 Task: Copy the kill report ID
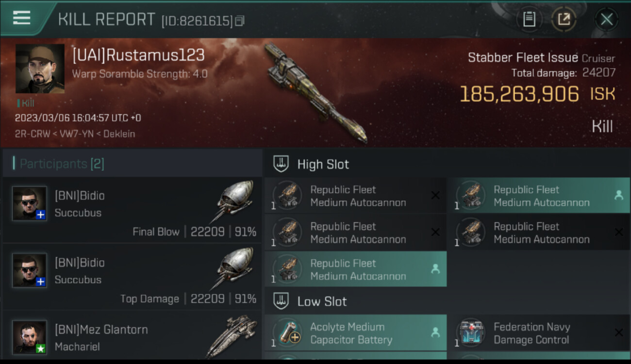point(240,21)
